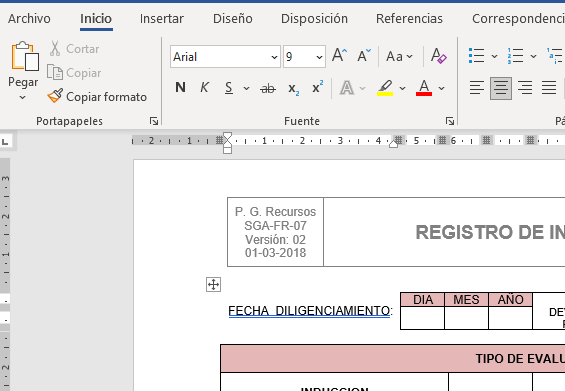The width and height of the screenshot is (565, 391).
Task: Click the first line indent marker on ruler
Action: [227, 136]
